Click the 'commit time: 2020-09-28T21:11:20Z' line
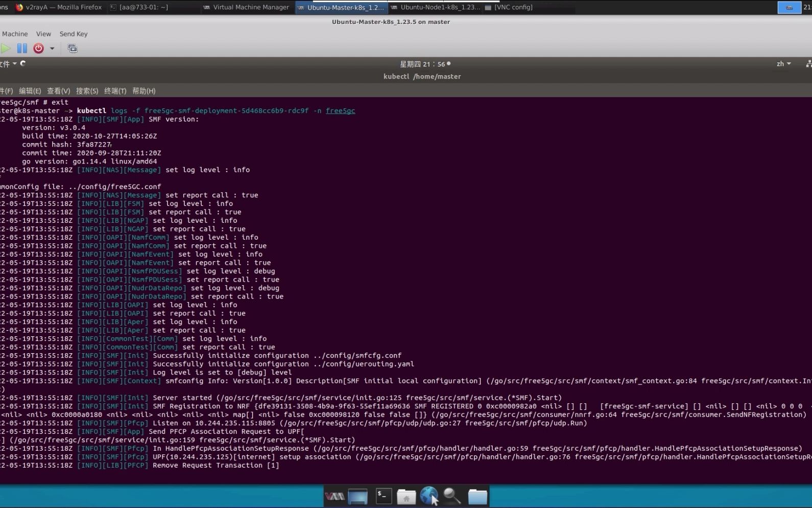Screen dimensions: 812x508 (91, 153)
